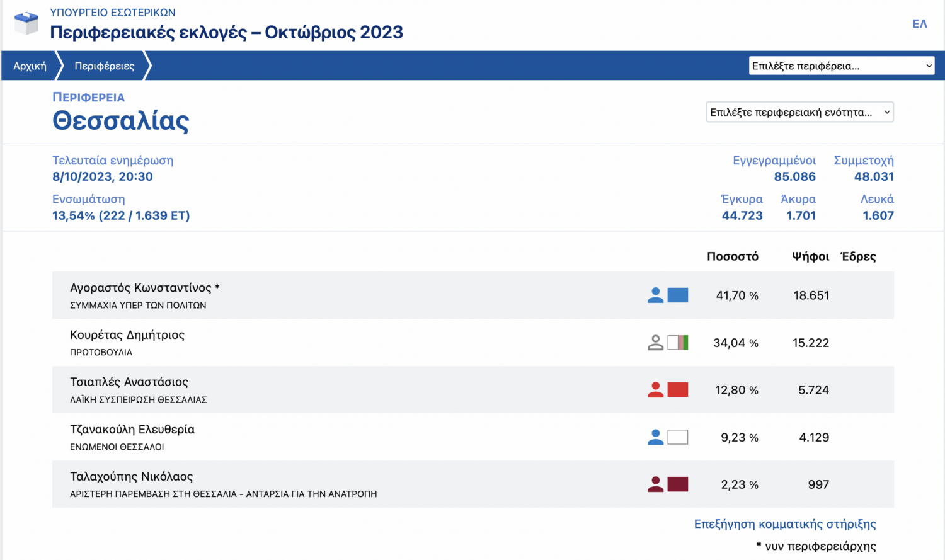Click the maroon person icon for Ταλαχούτης

655,484
